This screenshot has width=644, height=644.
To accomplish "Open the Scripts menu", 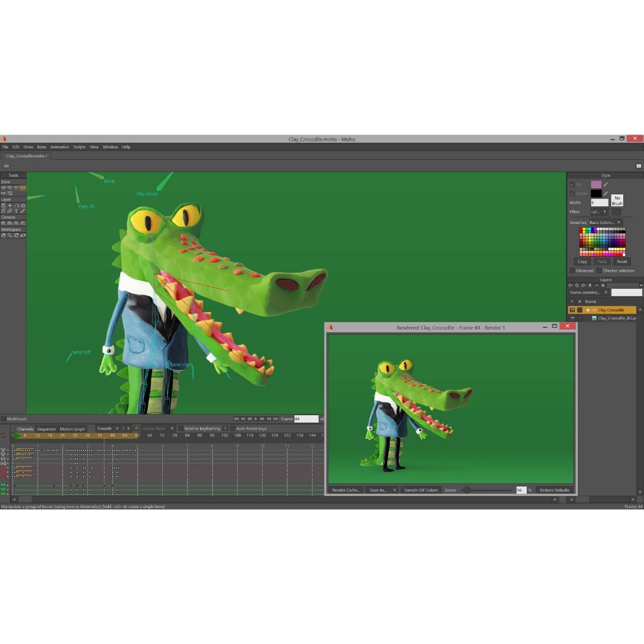I will (x=79, y=147).
